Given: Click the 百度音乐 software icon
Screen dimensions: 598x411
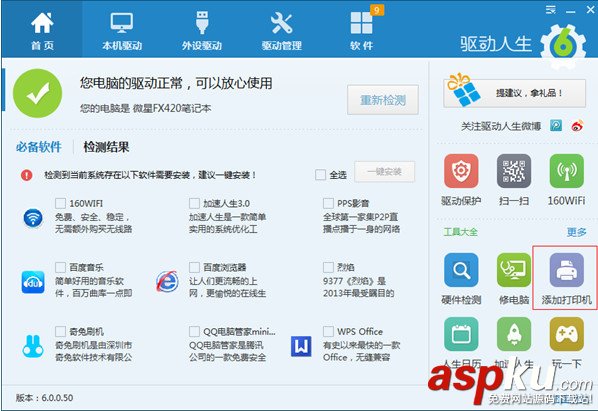Looking at the screenshot, I should click(33, 282).
